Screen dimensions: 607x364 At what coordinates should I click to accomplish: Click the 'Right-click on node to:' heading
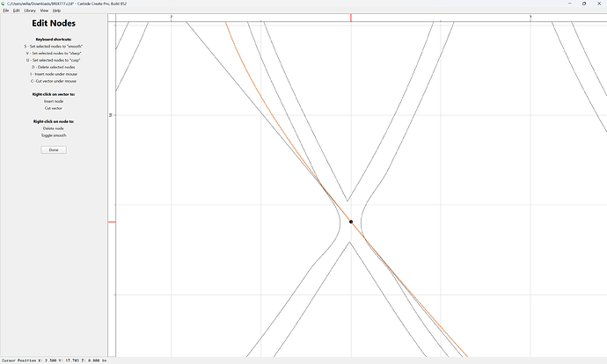click(x=54, y=121)
